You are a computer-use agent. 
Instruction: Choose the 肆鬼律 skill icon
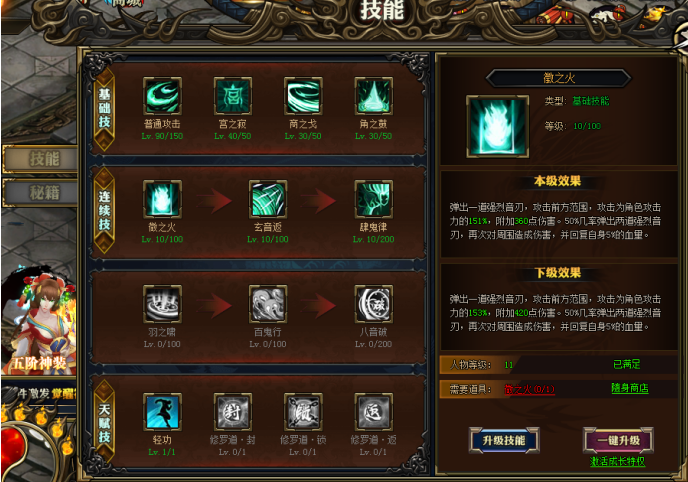click(373, 199)
